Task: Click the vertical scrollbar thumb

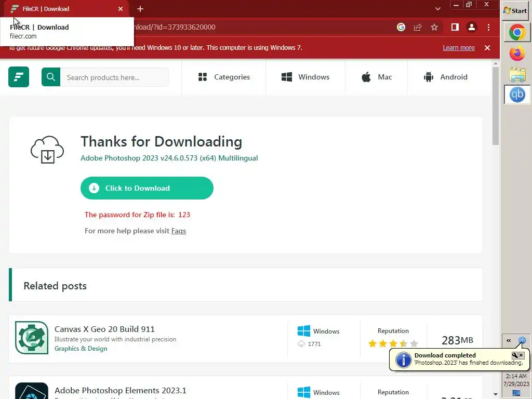Action: coord(495,106)
